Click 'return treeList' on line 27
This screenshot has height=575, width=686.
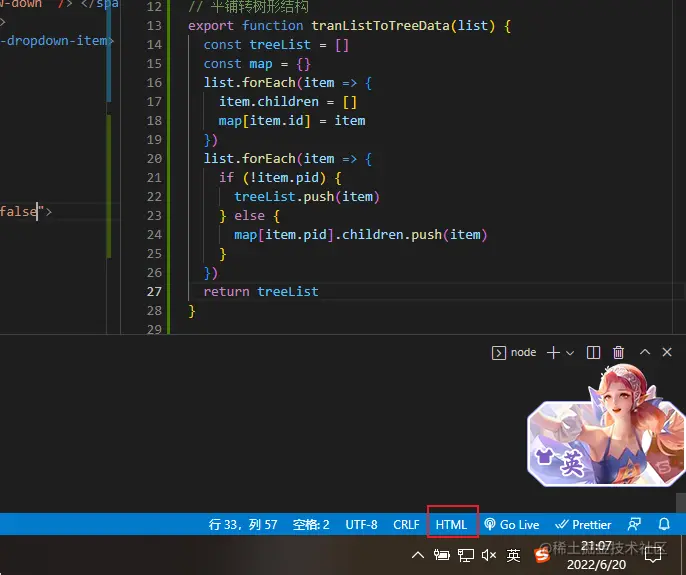point(261,291)
